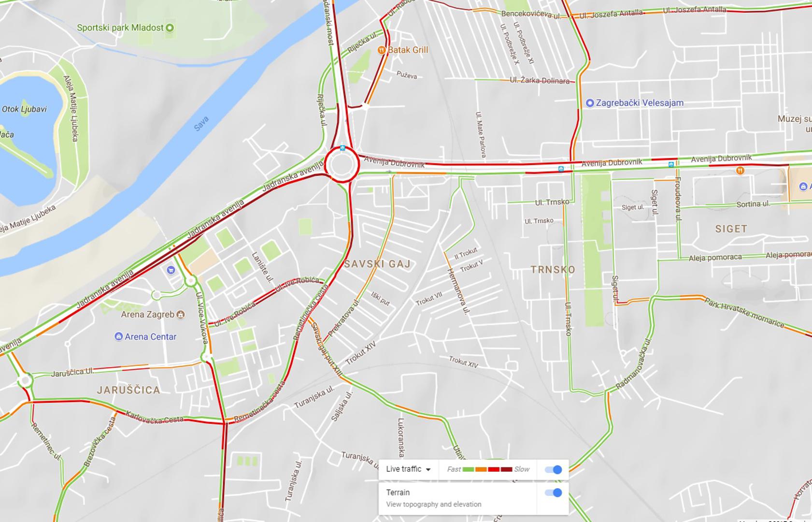Click the Zagrebački Velesajam place pin
The image size is (812, 522).
589,103
